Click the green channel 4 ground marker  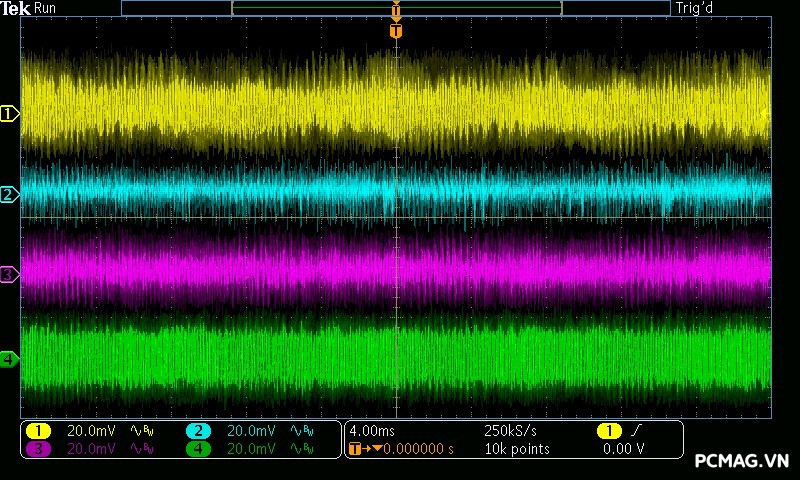[9, 358]
